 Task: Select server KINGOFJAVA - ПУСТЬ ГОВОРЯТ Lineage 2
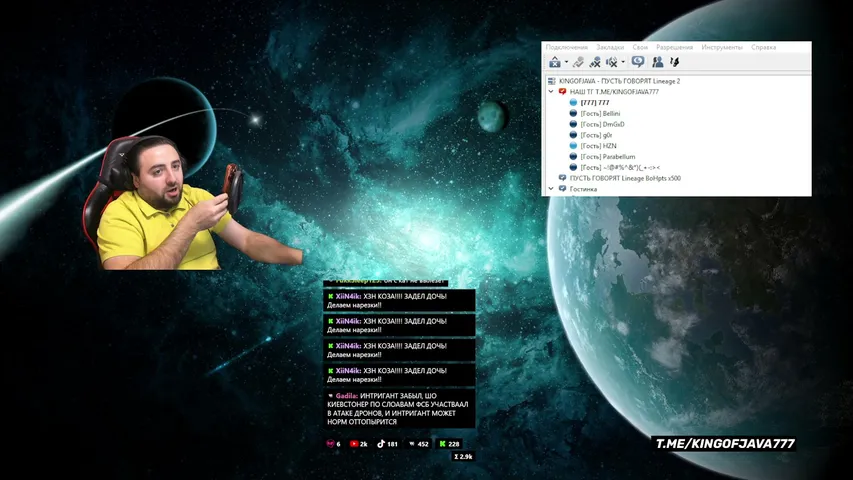point(619,81)
